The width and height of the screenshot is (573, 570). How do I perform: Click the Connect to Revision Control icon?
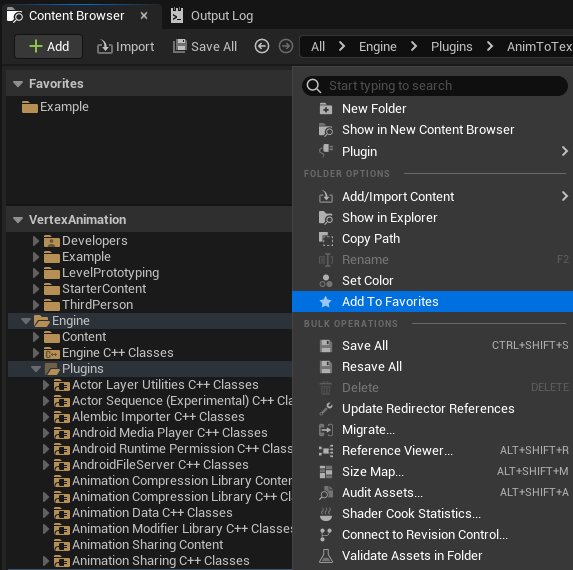pyautogui.click(x=326, y=535)
